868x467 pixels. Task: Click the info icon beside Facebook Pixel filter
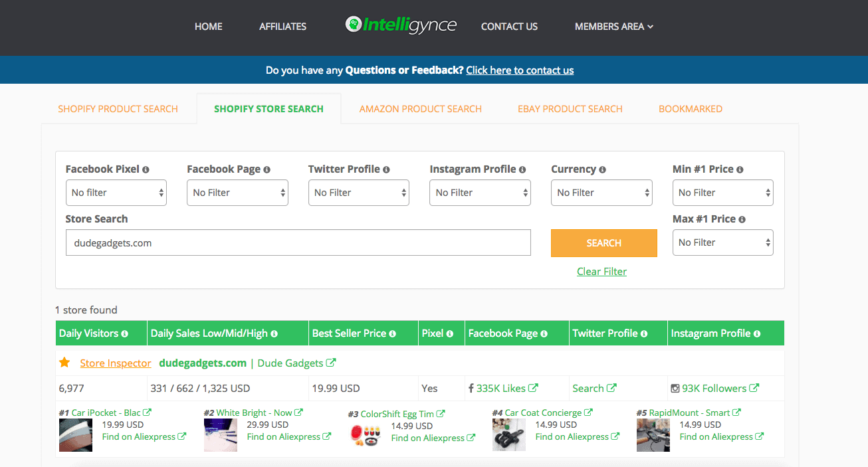(146, 169)
